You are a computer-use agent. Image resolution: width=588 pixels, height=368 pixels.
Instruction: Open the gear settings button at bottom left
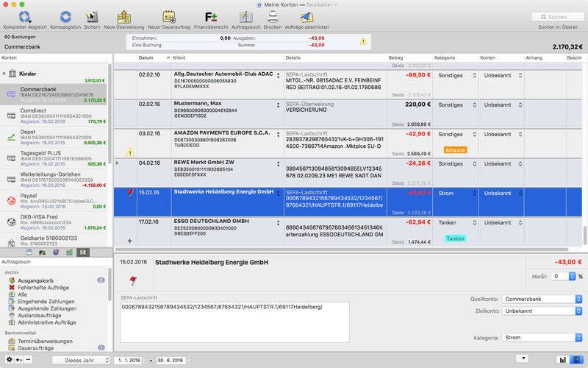point(9,360)
